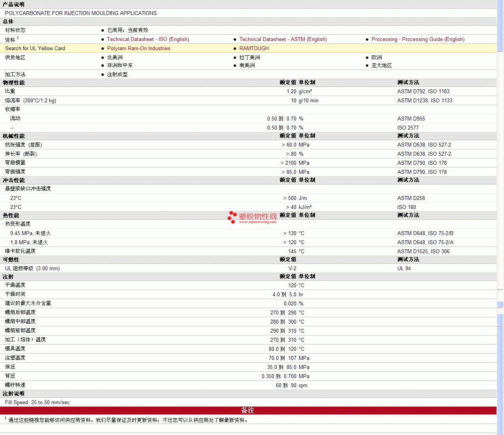Select the 物理性能 section header
The image size is (504, 435).
14,83
